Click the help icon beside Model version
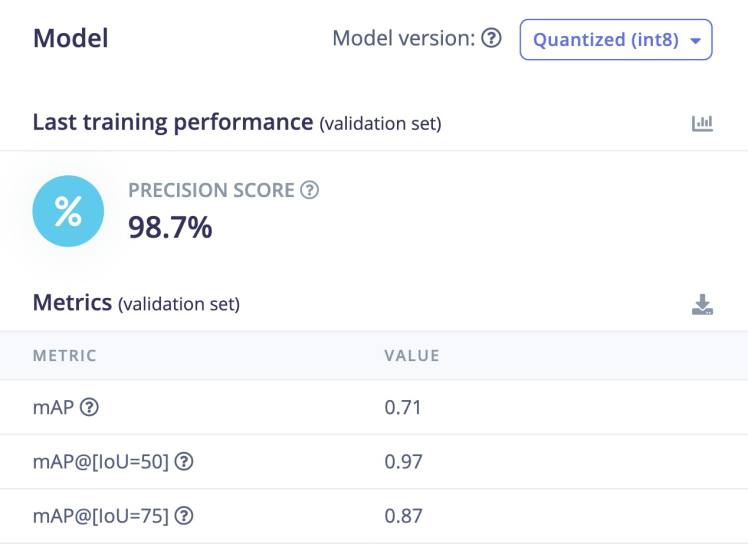Screen dimensions: 748x544 pos(491,39)
